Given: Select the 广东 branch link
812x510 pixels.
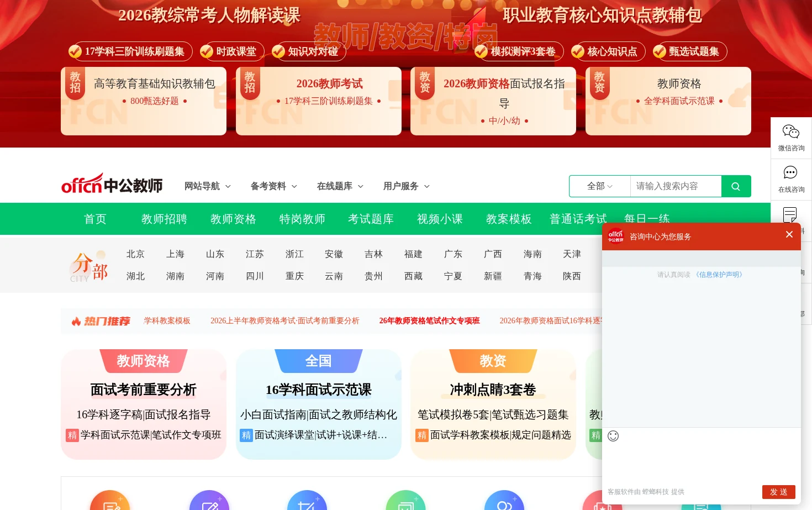Looking at the screenshot, I should click(x=453, y=254).
